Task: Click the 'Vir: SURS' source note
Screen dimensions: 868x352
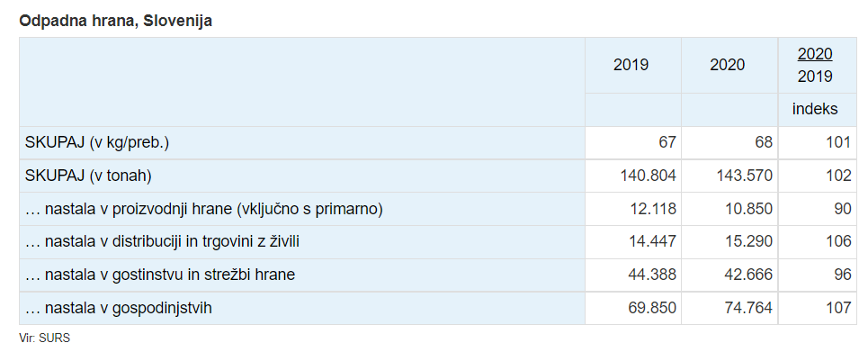Action: 45,338
